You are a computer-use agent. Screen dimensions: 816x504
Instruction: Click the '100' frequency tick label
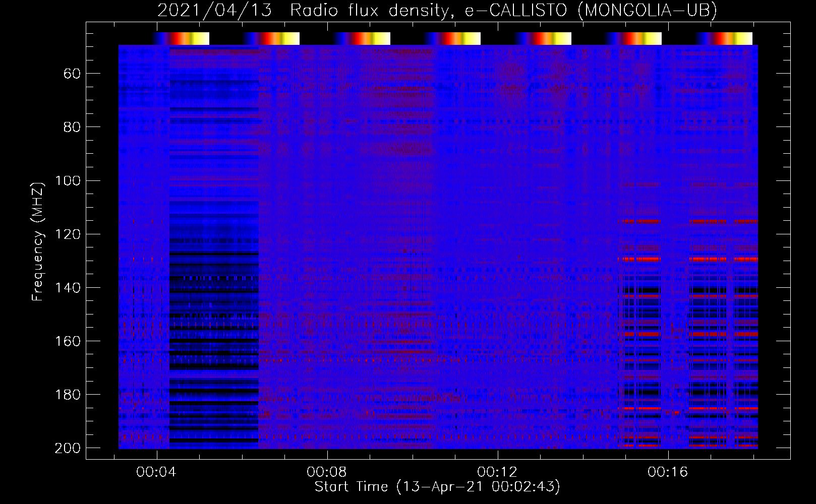(68, 181)
